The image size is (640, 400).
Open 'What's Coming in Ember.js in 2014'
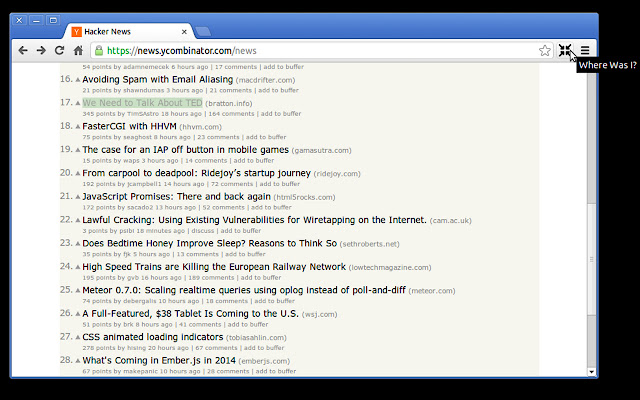159,360
